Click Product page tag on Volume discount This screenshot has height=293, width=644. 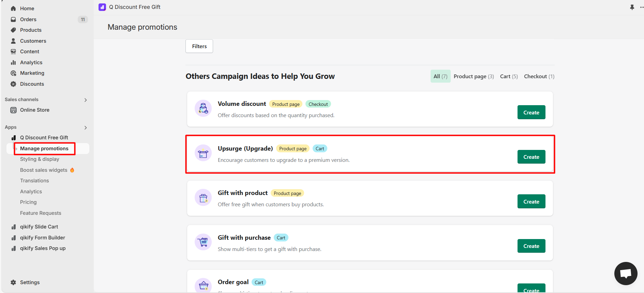[286, 104]
